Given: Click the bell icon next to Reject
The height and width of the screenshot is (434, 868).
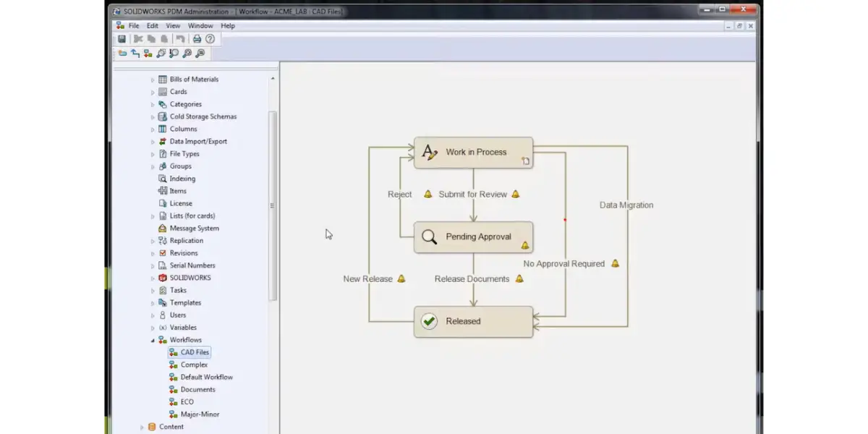Looking at the screenshot, I should click(427, 194).
